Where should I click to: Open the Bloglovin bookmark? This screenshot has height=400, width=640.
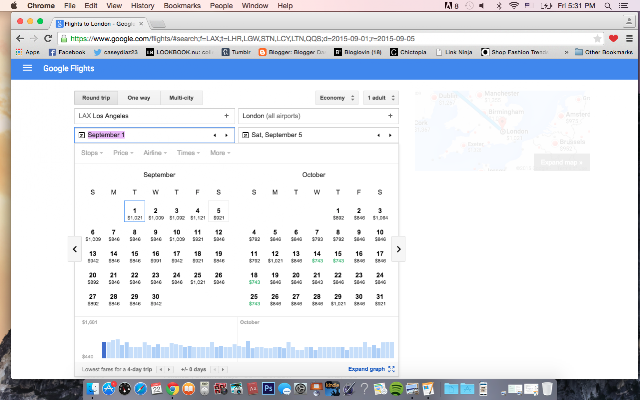(x=358, y=52)
